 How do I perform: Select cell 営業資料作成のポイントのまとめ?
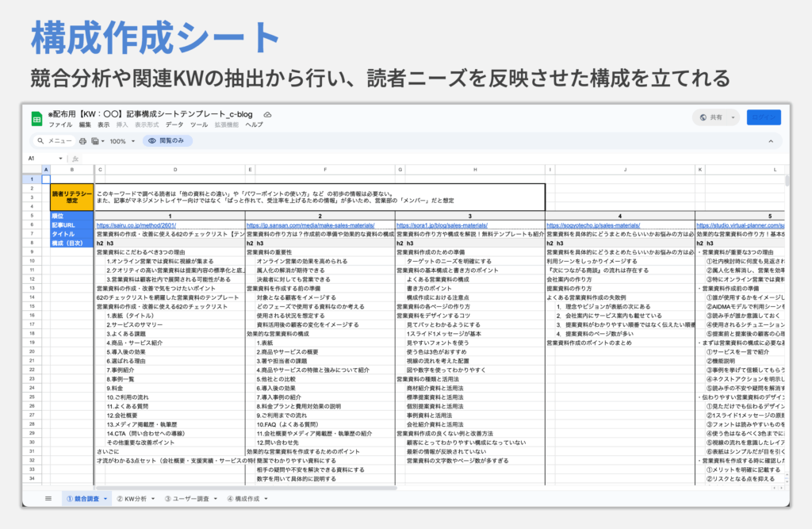coord(589,343)
